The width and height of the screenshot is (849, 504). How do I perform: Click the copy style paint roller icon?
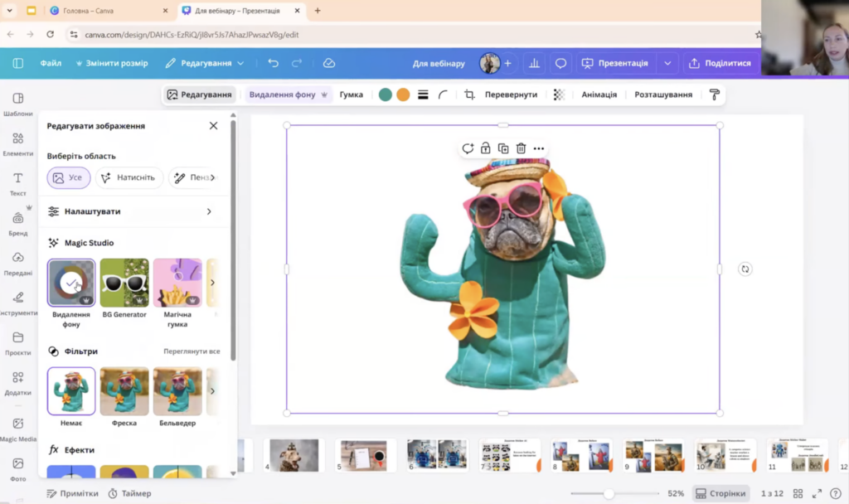pos(714,94)
